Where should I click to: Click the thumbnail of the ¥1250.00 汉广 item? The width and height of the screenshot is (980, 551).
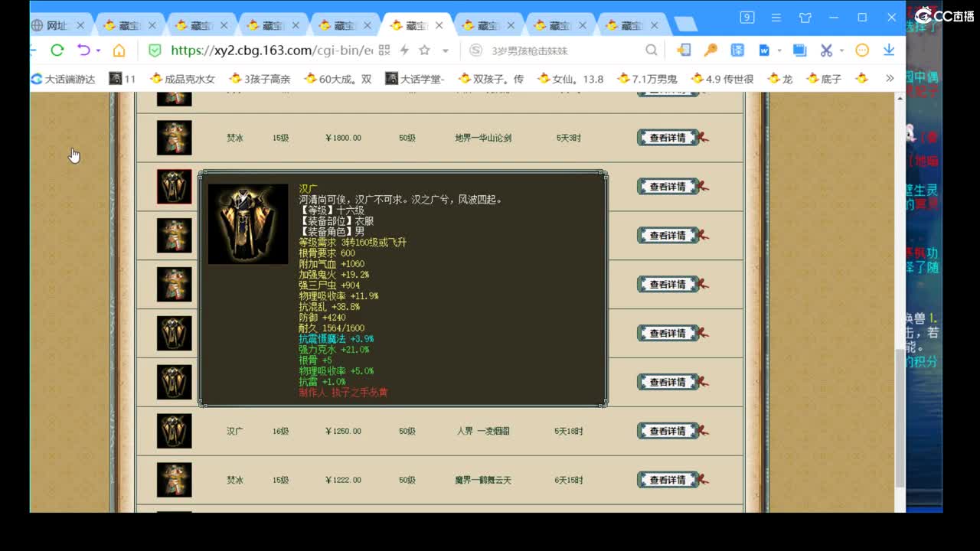pos(174,431)
